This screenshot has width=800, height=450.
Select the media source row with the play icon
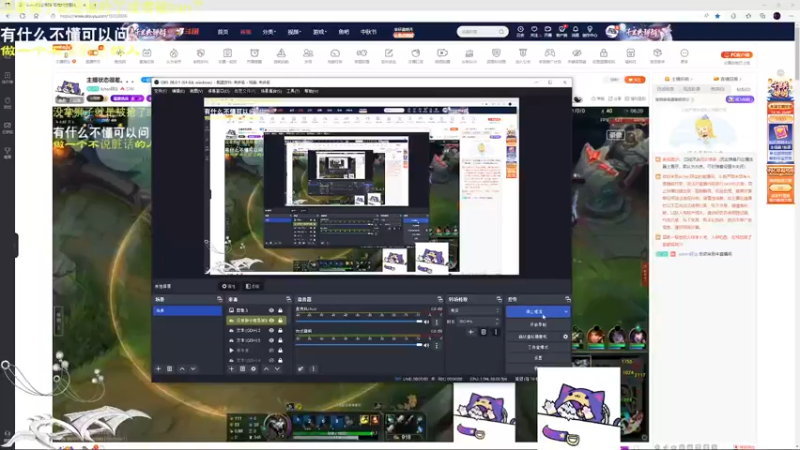click(256, 351)
